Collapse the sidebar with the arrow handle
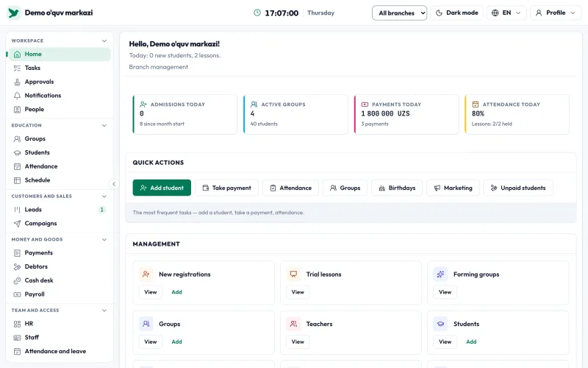Image resolution: width=588 pixels, height=368 pixels. point(114,184)
